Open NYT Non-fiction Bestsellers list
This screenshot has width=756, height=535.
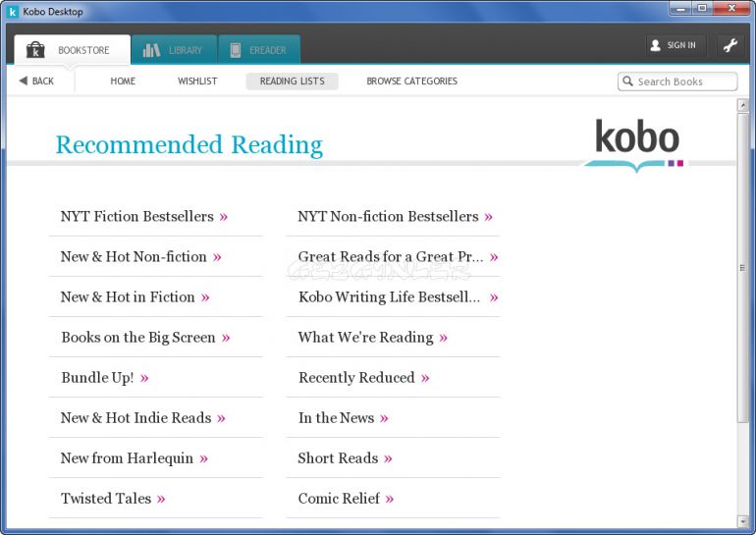pos(396,216)
